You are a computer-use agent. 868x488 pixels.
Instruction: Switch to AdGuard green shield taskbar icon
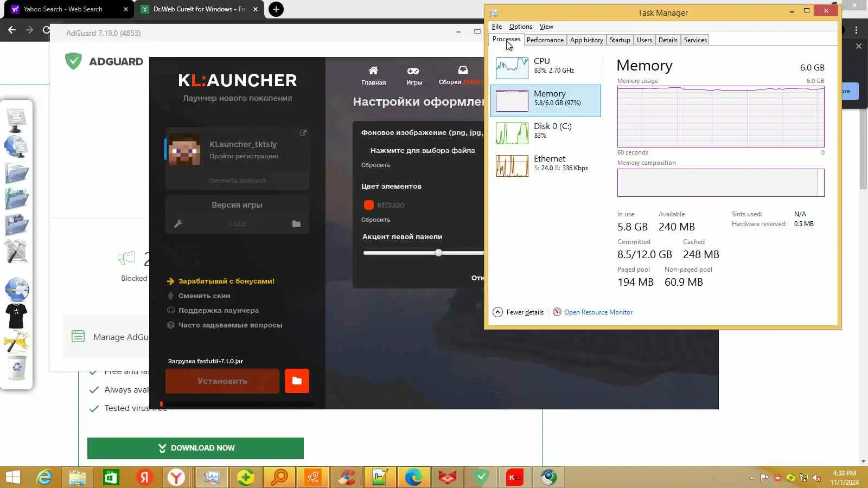[481, 477]
